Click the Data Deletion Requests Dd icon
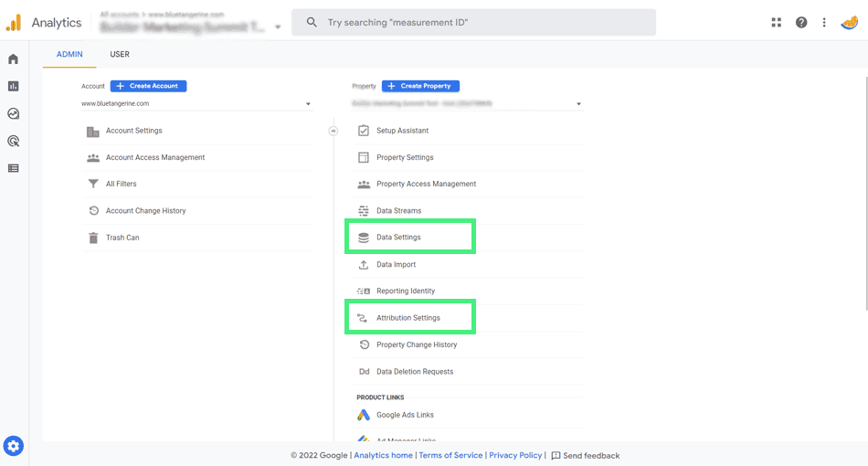The image size is (868, 466). [x=364, y=372]
